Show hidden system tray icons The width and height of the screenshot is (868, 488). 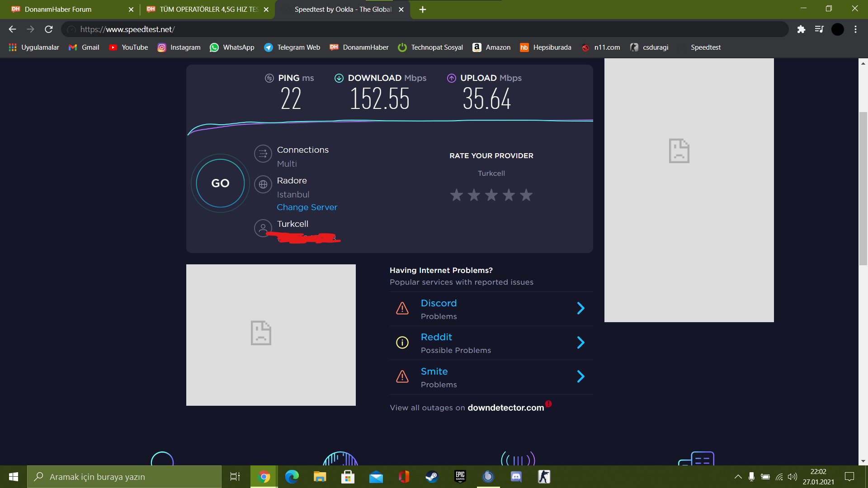738,477
